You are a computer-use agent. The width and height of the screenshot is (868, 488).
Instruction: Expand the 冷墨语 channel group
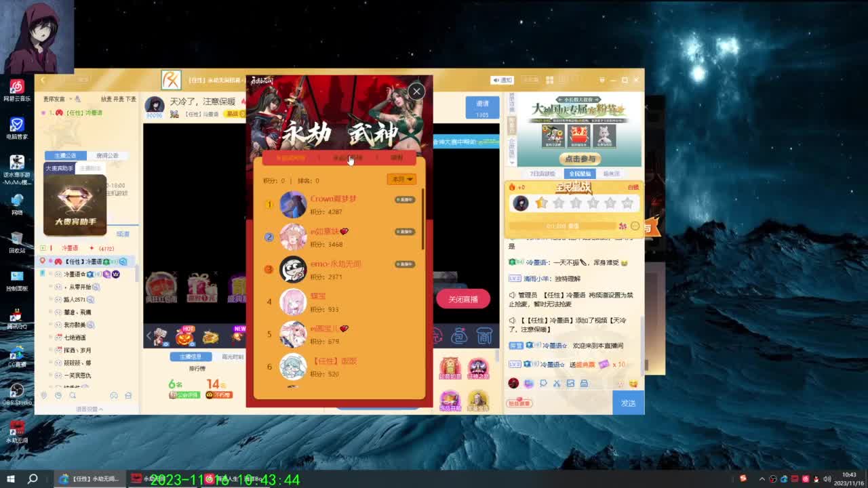click(42, 248)
